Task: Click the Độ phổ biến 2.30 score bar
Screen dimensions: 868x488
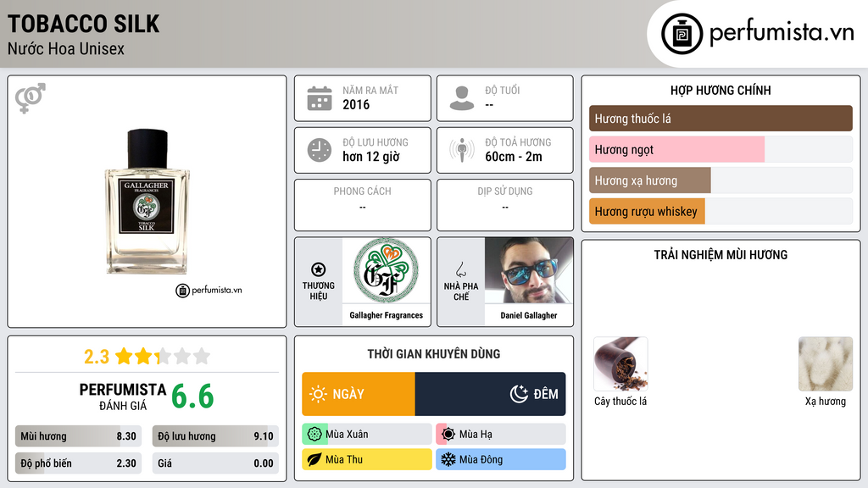Action: pos(79,463)
